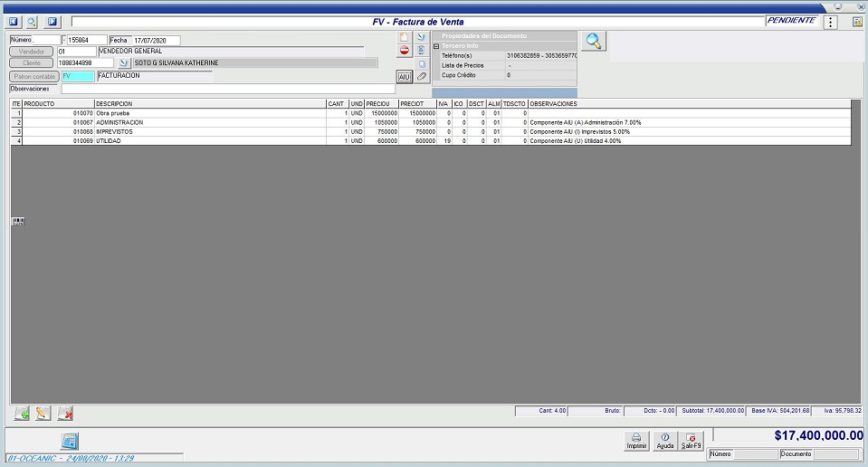868x467 pixels.
Task: Click the search document magnifier in top toolbar
Action: coord(32,21)
